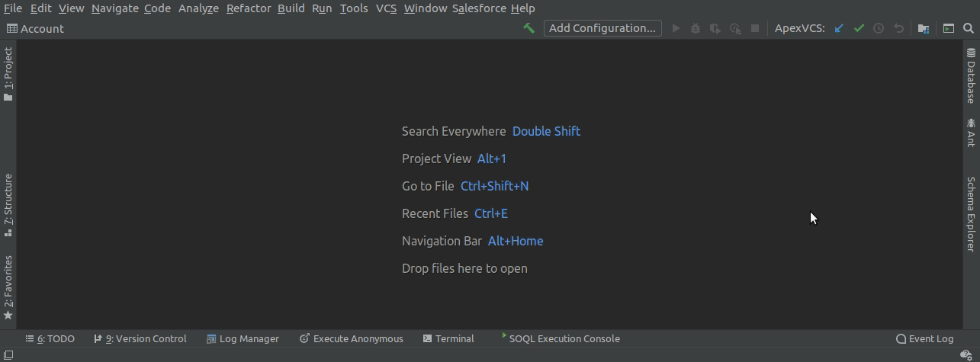This screenshot has width=980, height=362.
Task: Open the Refactor menu
Action: tap(249, 8)
